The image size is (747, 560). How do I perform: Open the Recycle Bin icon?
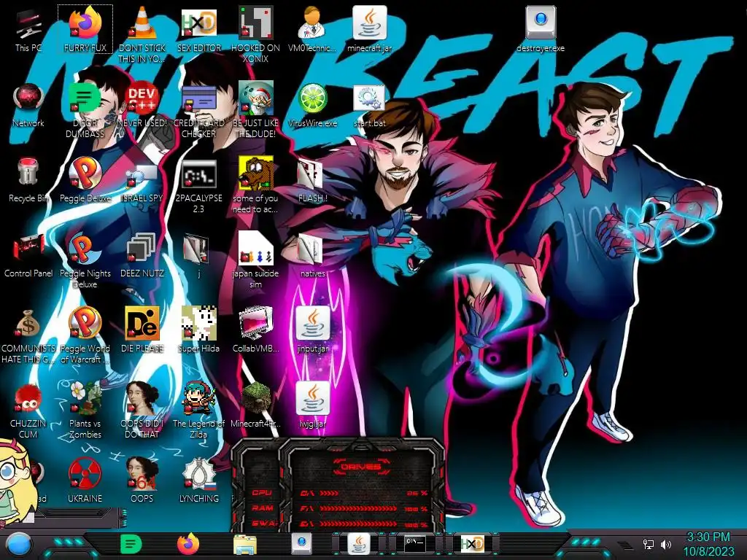tap(28, 180)
